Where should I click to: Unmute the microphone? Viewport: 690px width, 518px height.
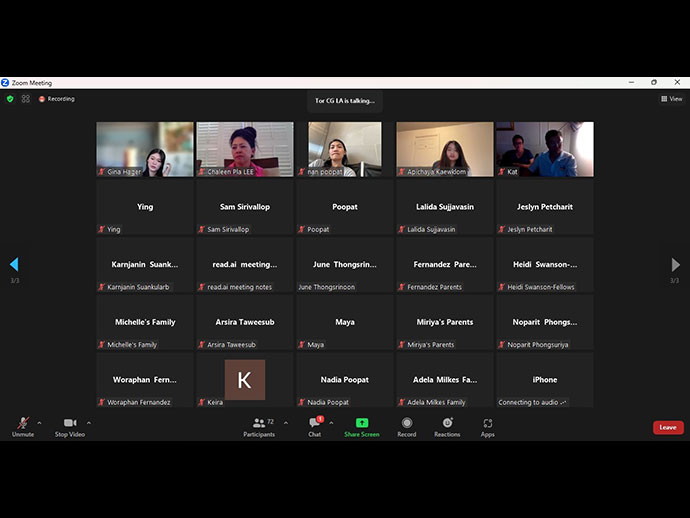(22, 424)
